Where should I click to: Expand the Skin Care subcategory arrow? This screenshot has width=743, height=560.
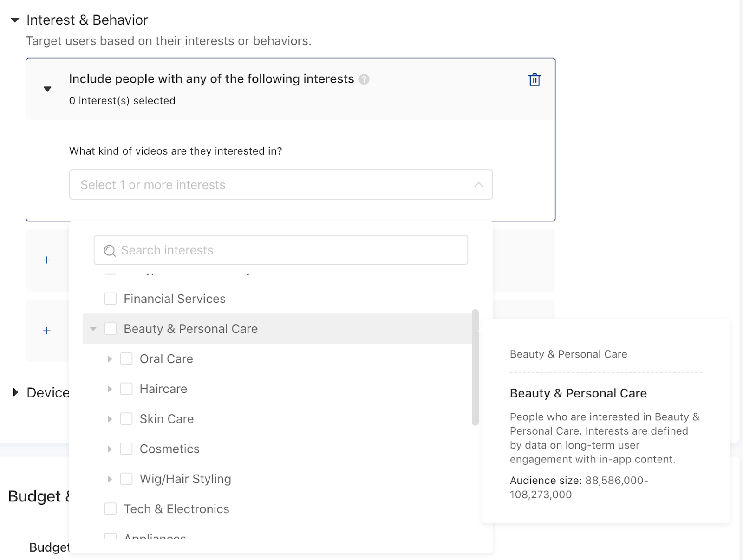110,419
